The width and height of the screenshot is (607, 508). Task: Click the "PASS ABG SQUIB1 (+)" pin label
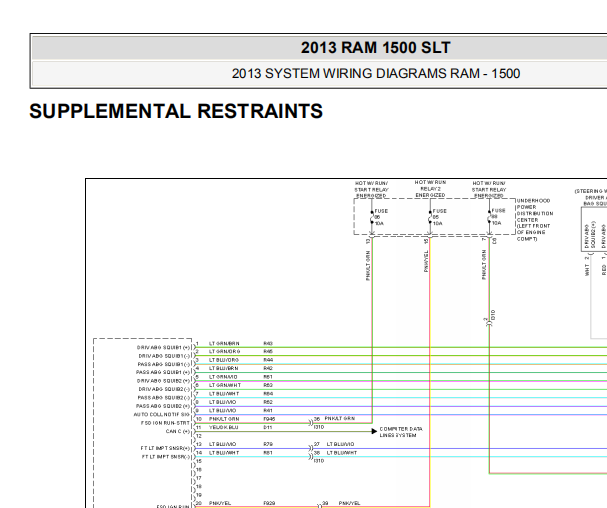coord(163,372)
